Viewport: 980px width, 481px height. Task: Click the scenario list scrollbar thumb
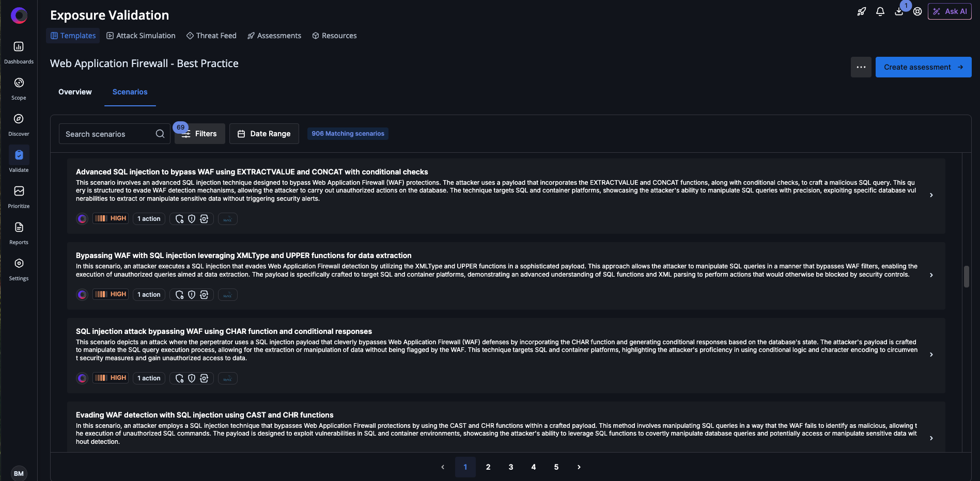967,277
